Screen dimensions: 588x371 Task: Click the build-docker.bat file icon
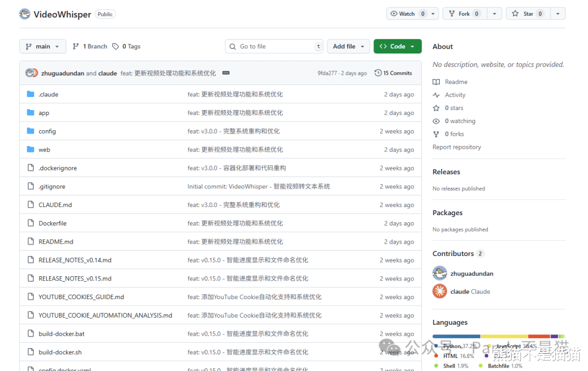[30, 333]
